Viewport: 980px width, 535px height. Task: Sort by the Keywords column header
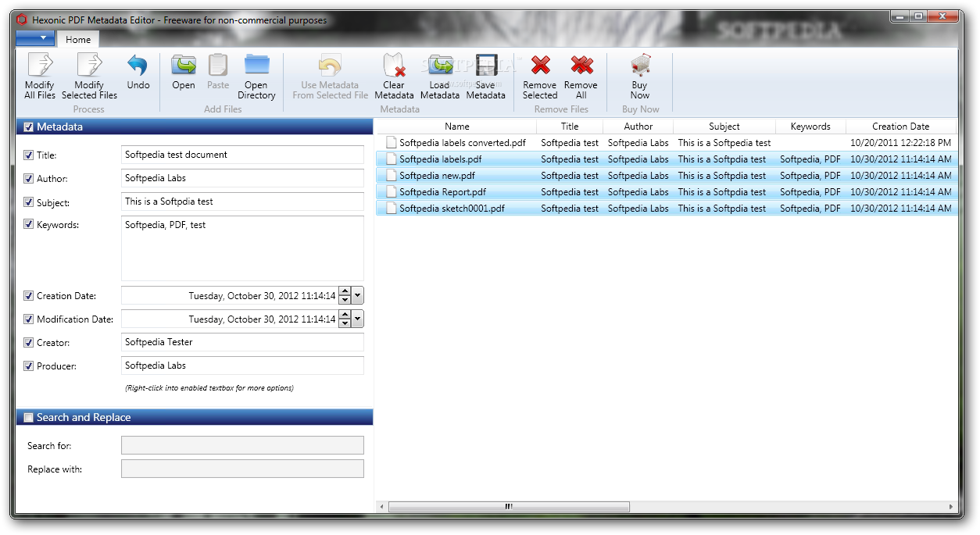(810, 127)
